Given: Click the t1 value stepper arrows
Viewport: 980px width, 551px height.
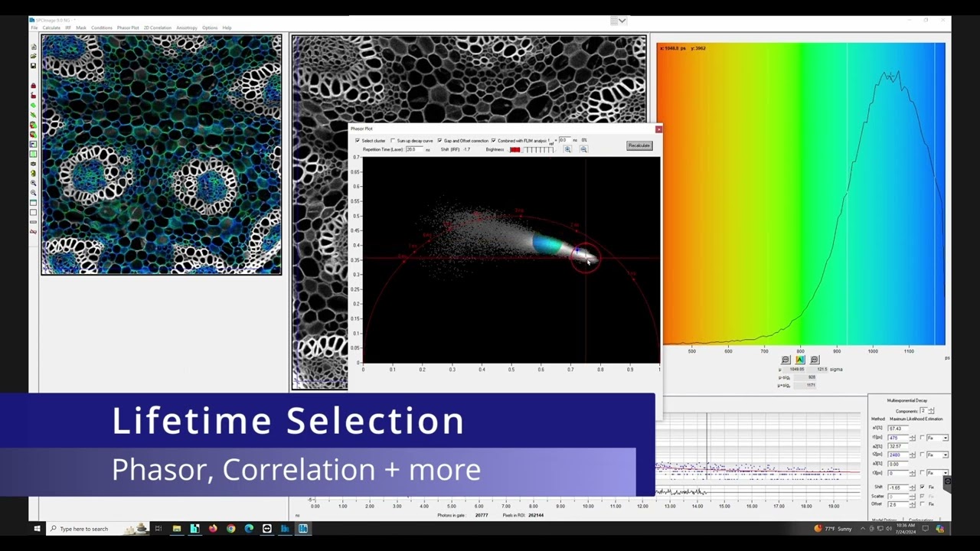Looking at the screenshot, I should 913,438.
